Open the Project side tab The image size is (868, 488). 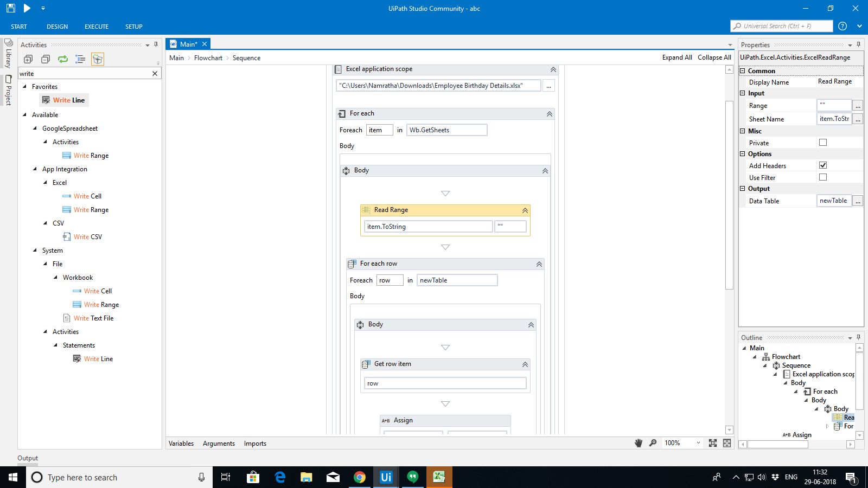[x=8, y=90]
